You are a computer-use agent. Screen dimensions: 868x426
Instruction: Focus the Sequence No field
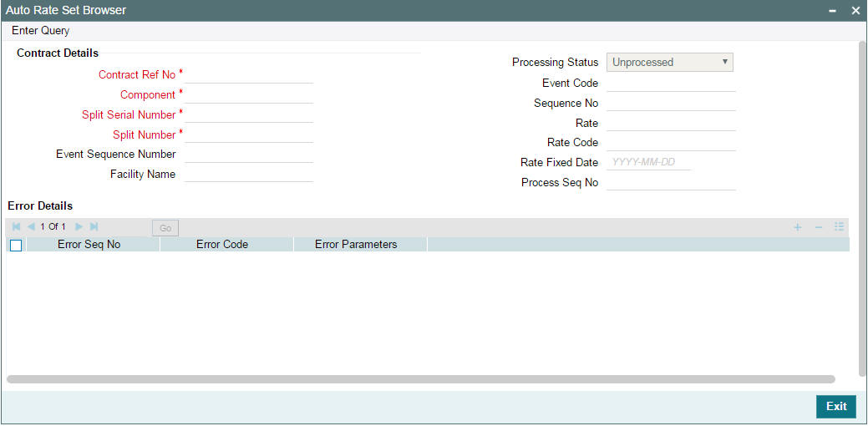tap(671, 103)
